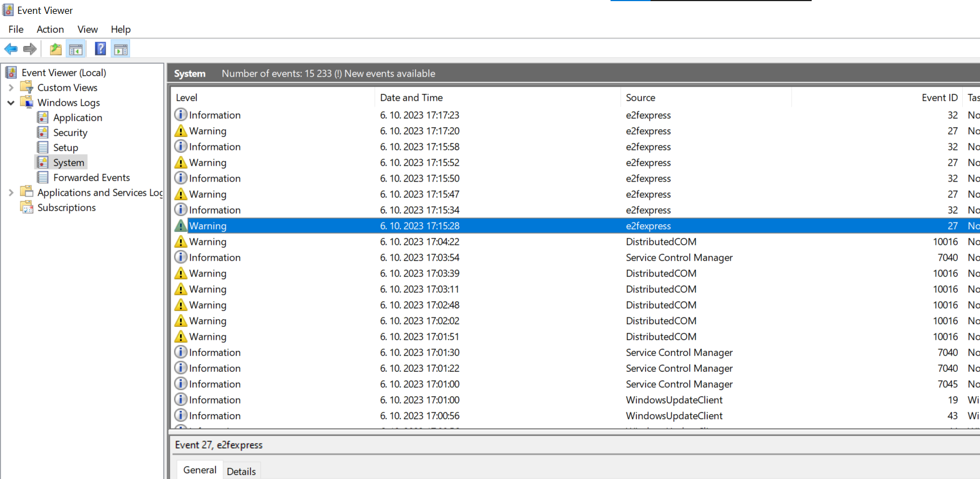Sort events by the Source column header
Image resolution: width=980 pixels, height=479 pixels.
706,98
